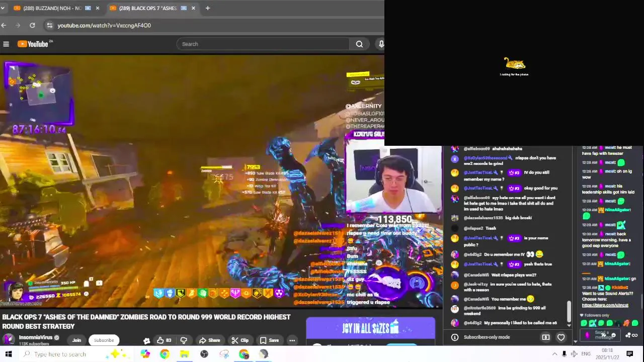Viewport: 644px width, 362px height.
Task: Click the address bar URL youtube.com/watch
Action: point(104,25)
